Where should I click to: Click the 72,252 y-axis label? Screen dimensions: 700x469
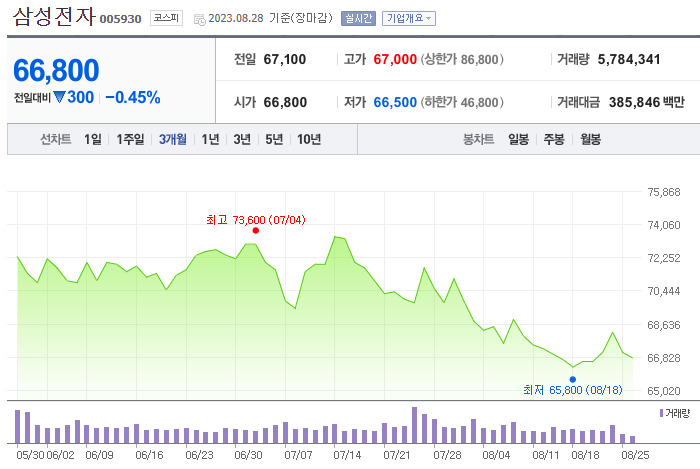[x=664, y=258]
